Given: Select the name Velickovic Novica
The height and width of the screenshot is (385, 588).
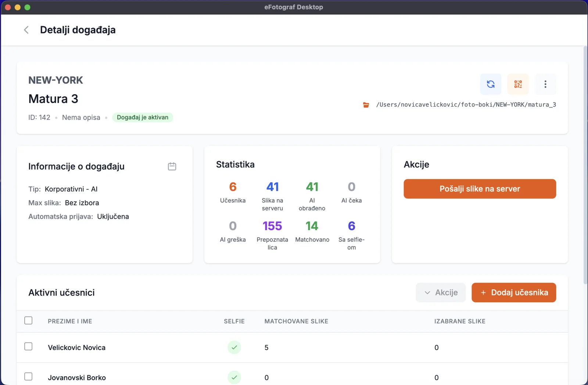Looking at the screenshot, I should click(76, 347).
